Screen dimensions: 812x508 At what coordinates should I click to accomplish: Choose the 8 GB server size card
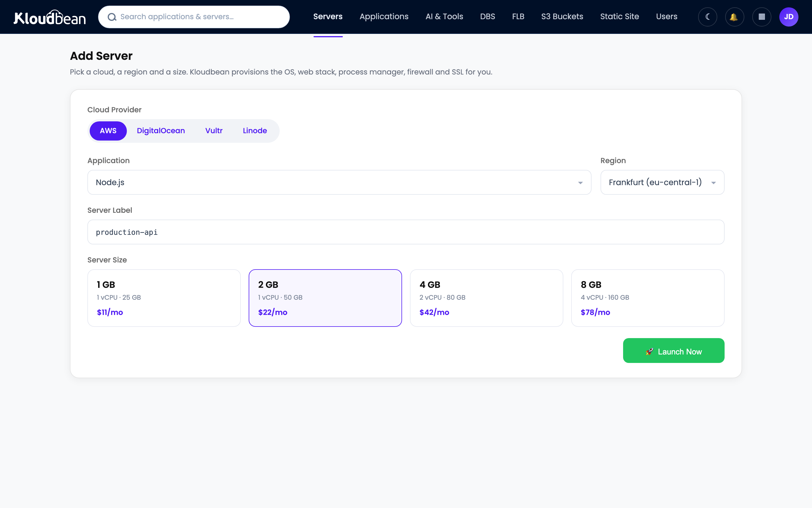(648, 298)
